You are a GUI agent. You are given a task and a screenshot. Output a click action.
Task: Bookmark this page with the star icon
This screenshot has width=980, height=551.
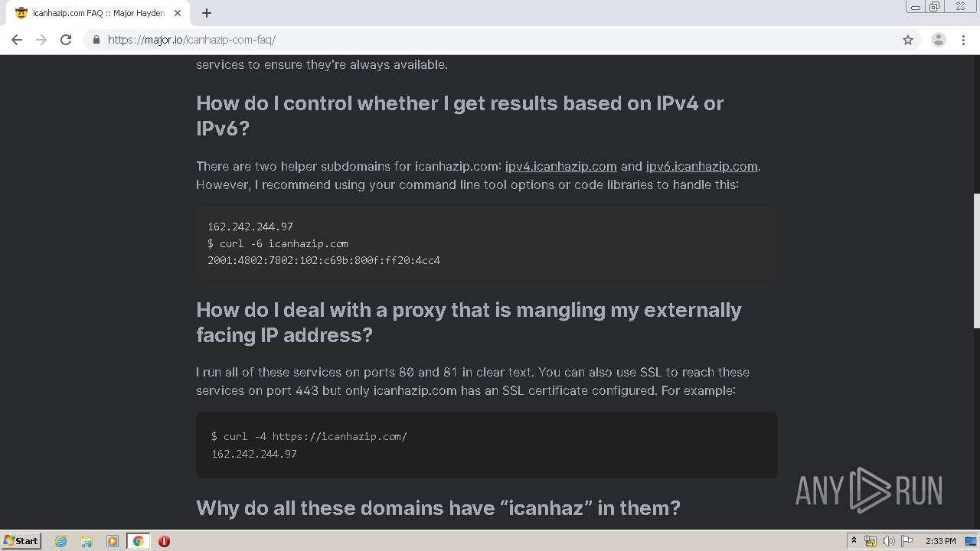[908, 40]
